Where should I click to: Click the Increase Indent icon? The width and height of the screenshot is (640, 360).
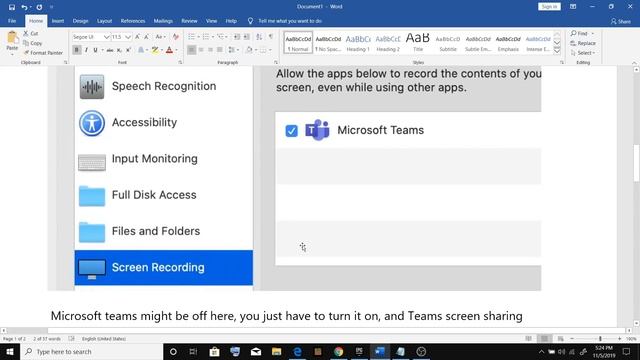coord(247,37)
